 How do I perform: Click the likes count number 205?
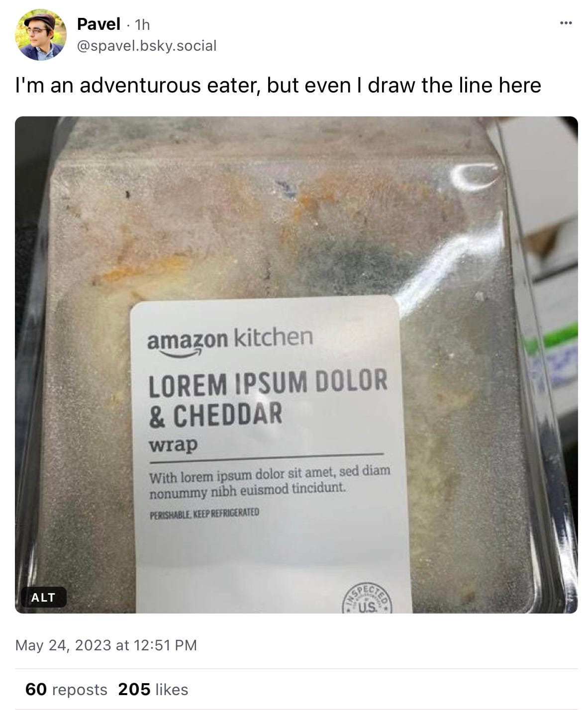click(134, 690)
